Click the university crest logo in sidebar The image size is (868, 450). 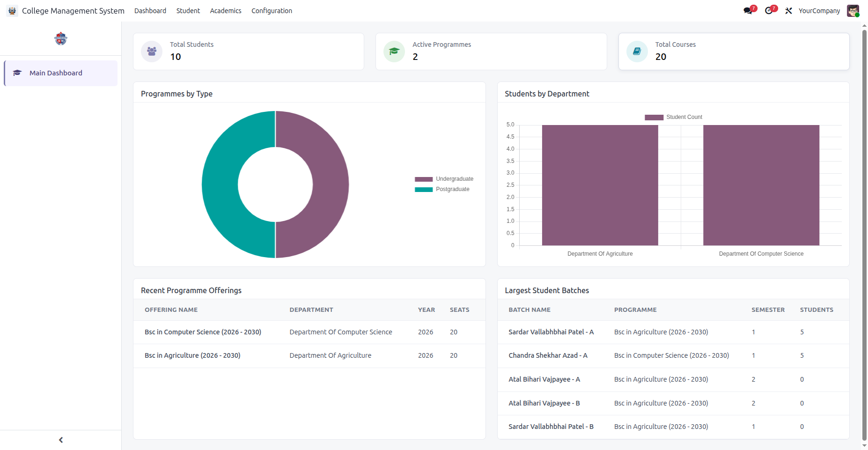pos(61,38)
